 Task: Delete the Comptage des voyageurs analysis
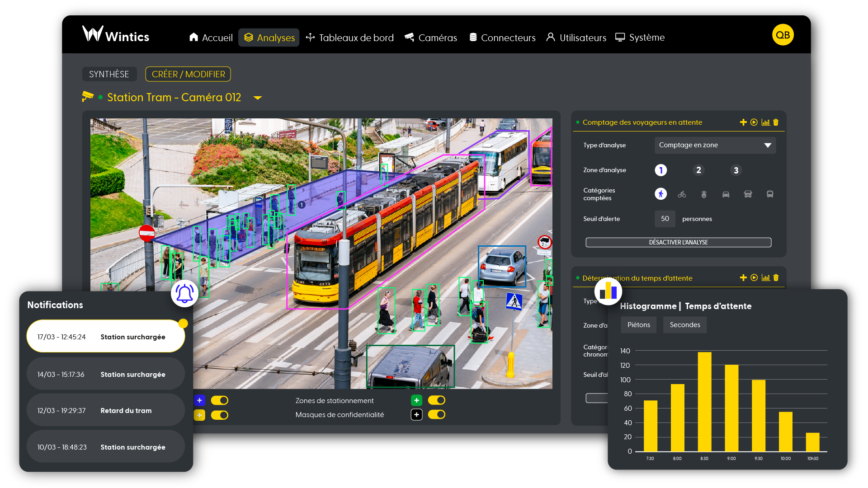776,122
